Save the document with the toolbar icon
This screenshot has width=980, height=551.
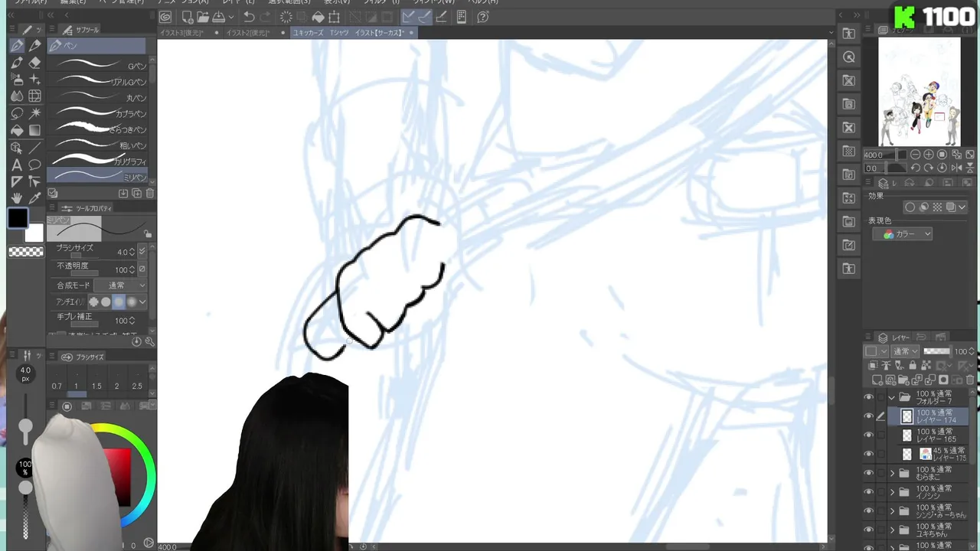click(x=218, y=17)
